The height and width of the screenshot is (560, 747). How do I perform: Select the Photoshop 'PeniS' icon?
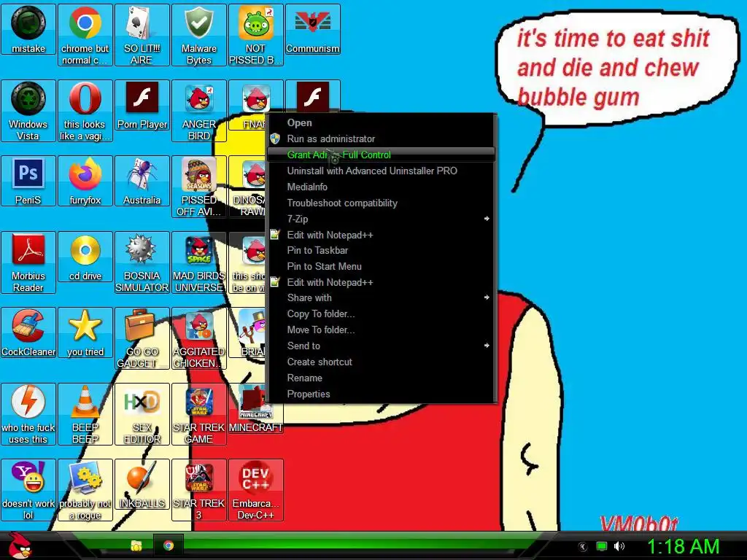coord(28,181)
